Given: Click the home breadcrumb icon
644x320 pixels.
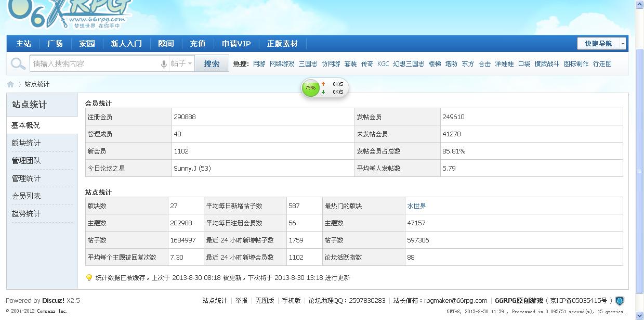Looking at the screenshot, I should [10, 84].
